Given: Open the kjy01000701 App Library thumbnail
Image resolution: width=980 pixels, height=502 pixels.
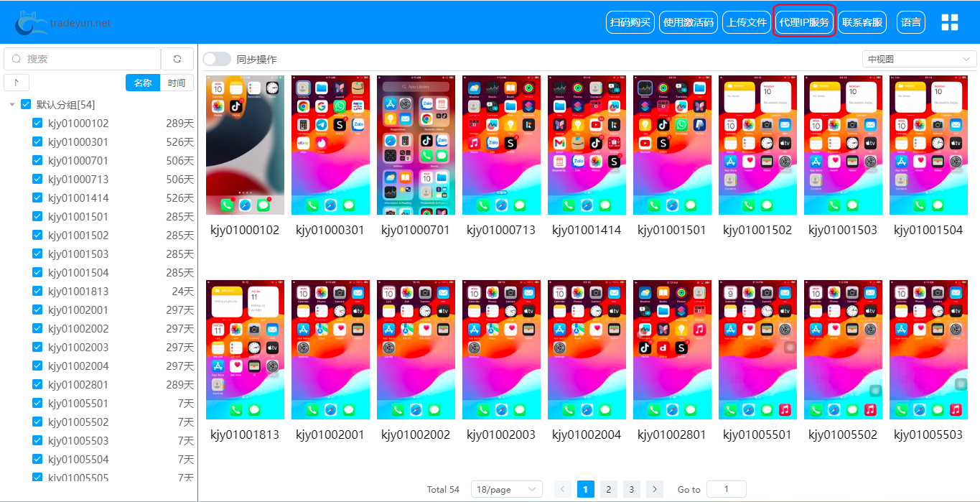Looking at the screenshot, I should point(416,145).
